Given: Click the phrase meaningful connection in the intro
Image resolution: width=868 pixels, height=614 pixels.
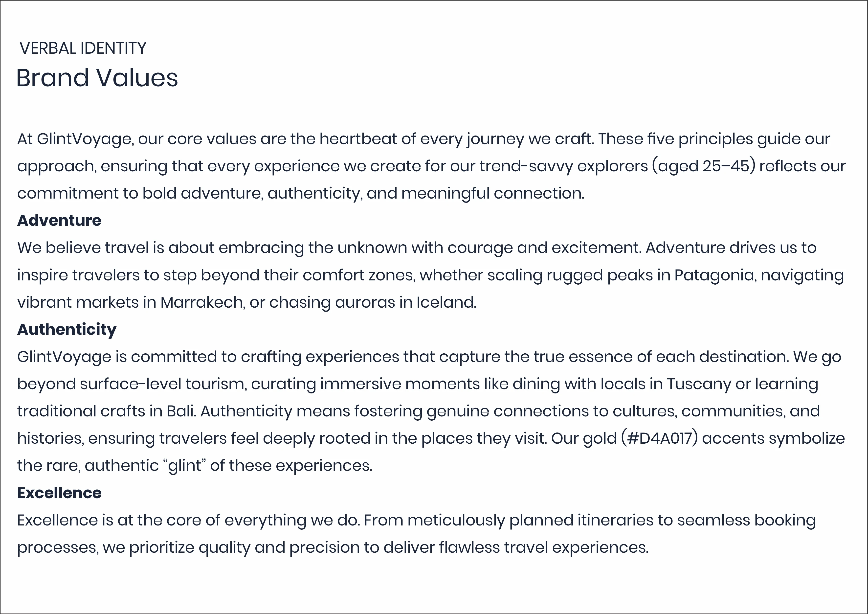Looking at the screenshot, I should [493, 194].
